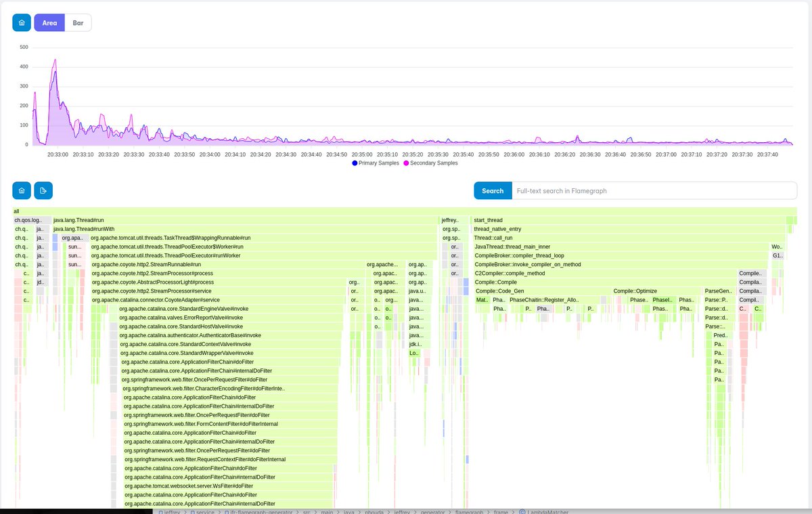Switch the timeline chart to Bar mode
Image resolution: width=812 pixels, height=514 pixels.
(78, 22)
